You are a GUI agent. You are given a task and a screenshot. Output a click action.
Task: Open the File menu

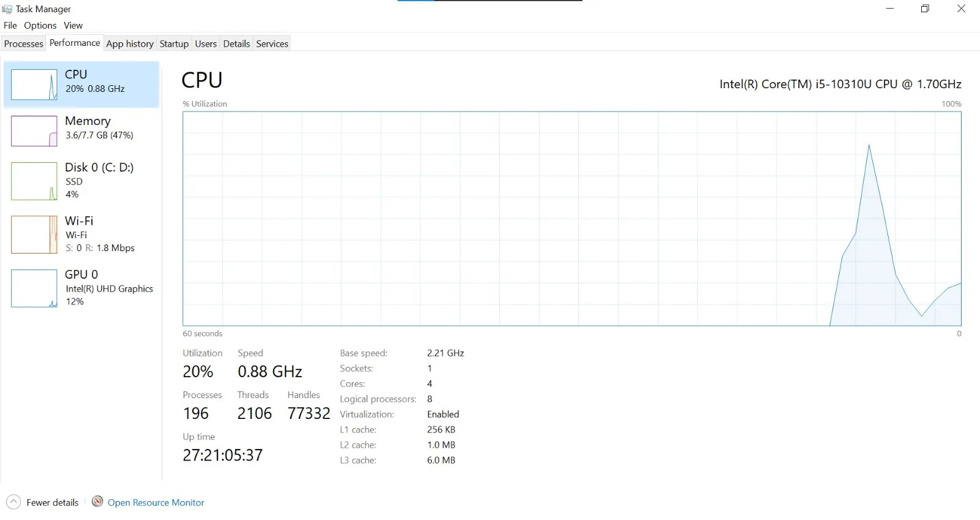[10, 25]
